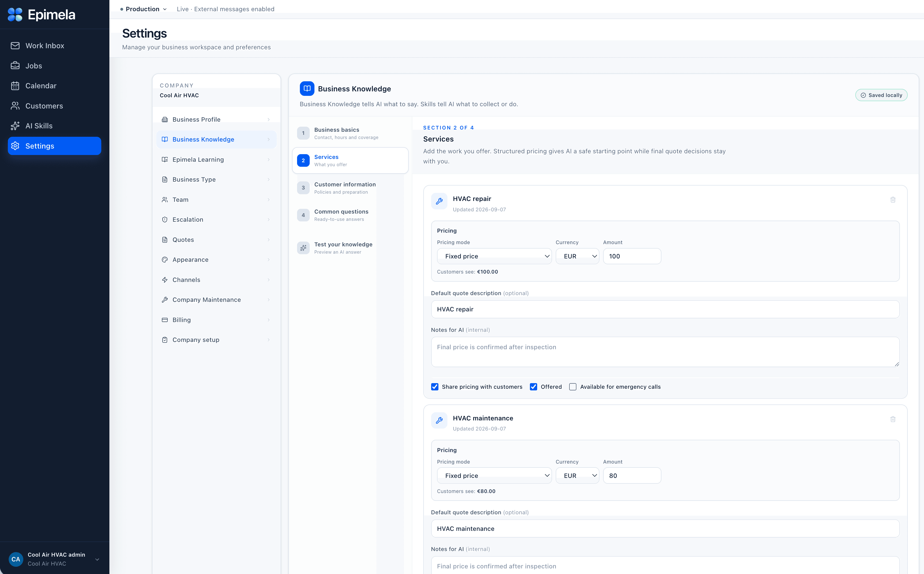Open Common questions section step 4

pos(350,215)
